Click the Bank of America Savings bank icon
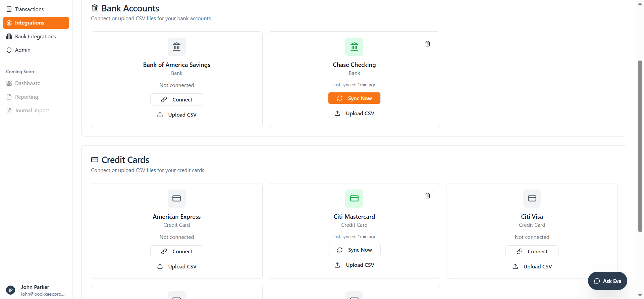644x299 pixels. coord(177,47)
